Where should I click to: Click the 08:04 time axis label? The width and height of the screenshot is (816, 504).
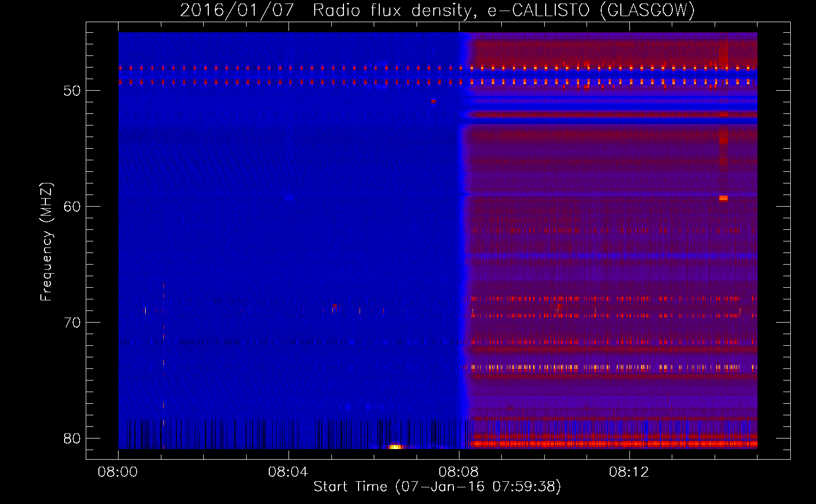[288, 472]
